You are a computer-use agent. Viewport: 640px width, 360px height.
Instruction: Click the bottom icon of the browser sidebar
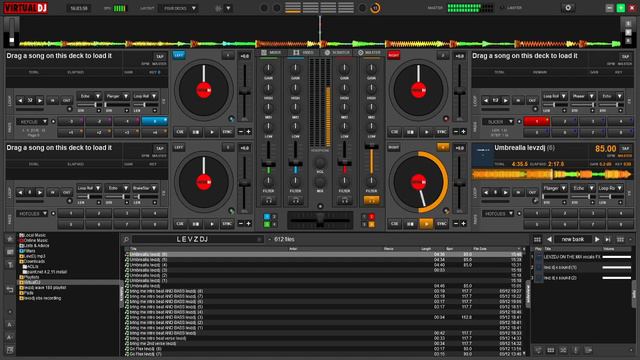tap(10, 350)
